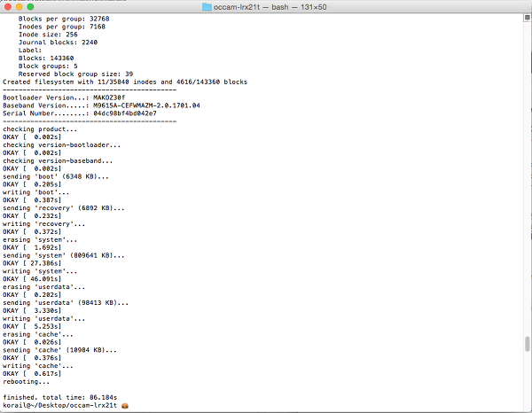The image size is (532, 413).
Task: Click the Bootloader Version MAKOZ30f line
Action: click(64, 97)
